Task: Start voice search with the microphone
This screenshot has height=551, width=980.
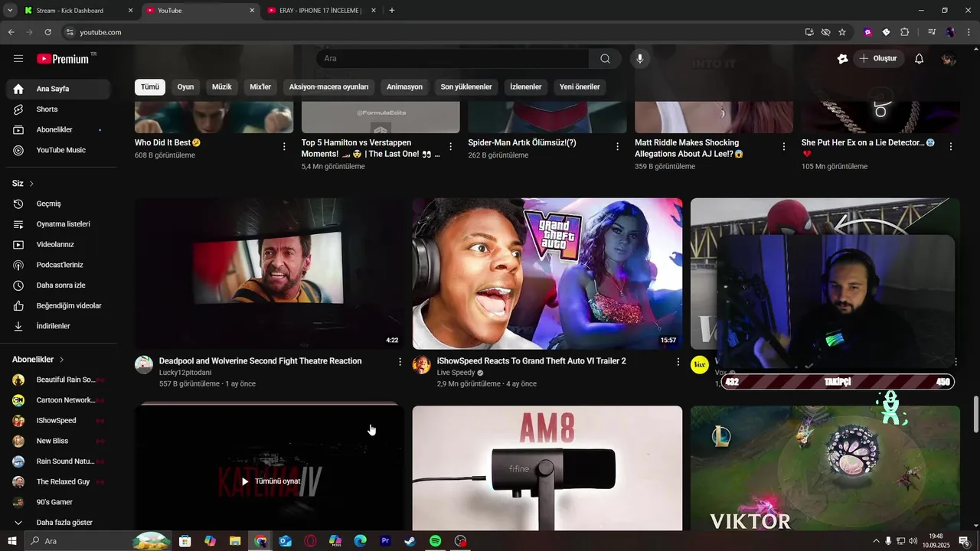Action: point(640,59)
